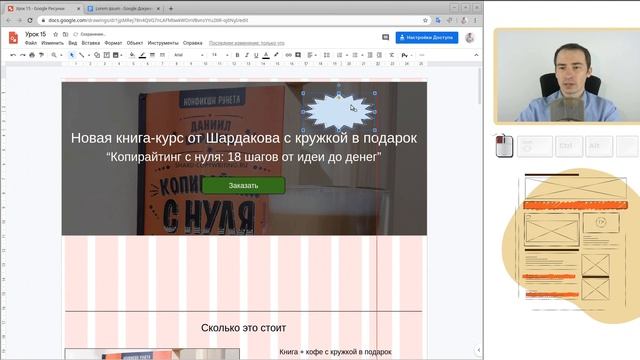Rename the Урок 15 document title

[36, 34]
